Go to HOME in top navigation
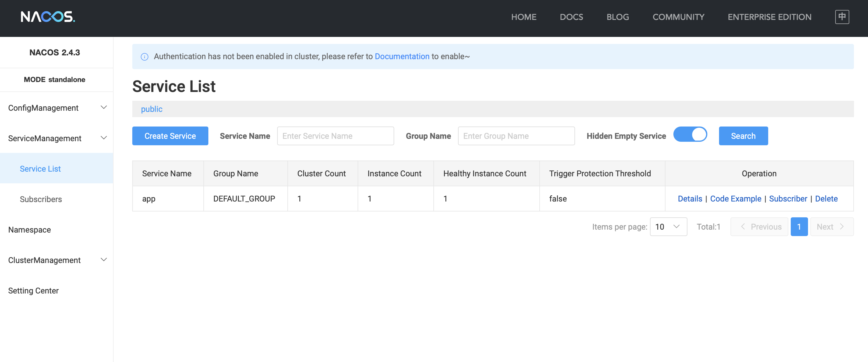868x362 pixels. 524,17
